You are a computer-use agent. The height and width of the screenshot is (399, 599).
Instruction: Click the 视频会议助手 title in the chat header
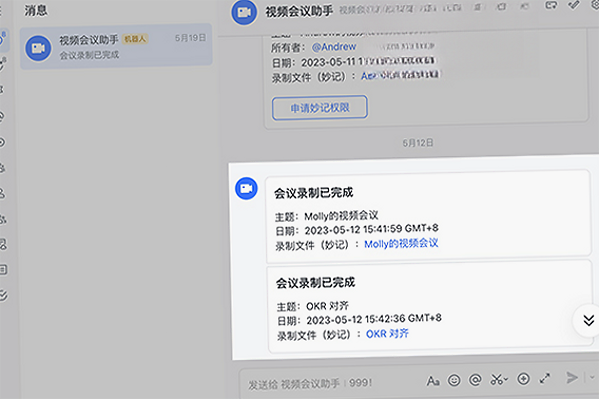pyautogui.click(x=299, y=11)
